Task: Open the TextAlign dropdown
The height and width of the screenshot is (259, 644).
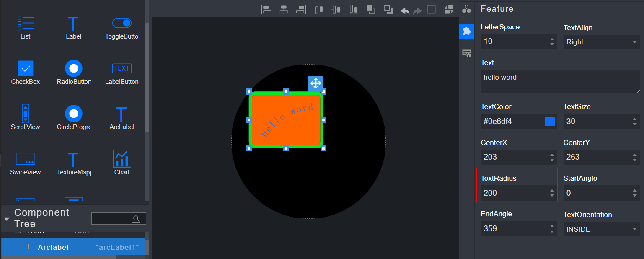Action: tap(601, 42)
